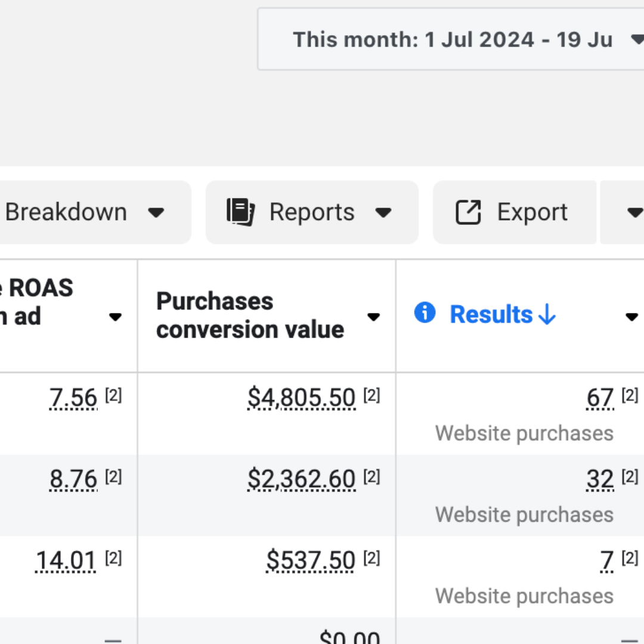Viewport: 644px width, 644px height.
Task: Sort by the Results column header
Action: (x=491, y=315)
